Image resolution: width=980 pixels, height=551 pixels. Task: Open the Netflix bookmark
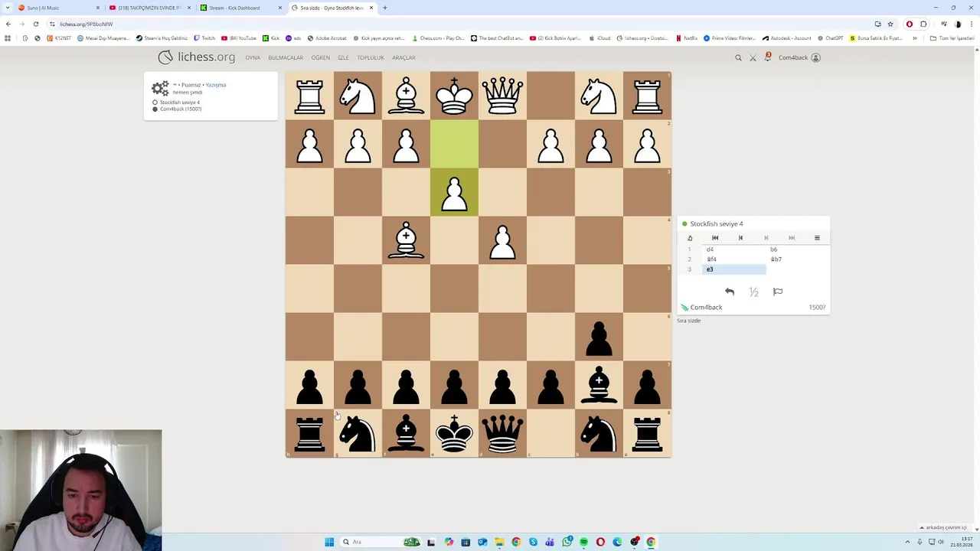687,38
